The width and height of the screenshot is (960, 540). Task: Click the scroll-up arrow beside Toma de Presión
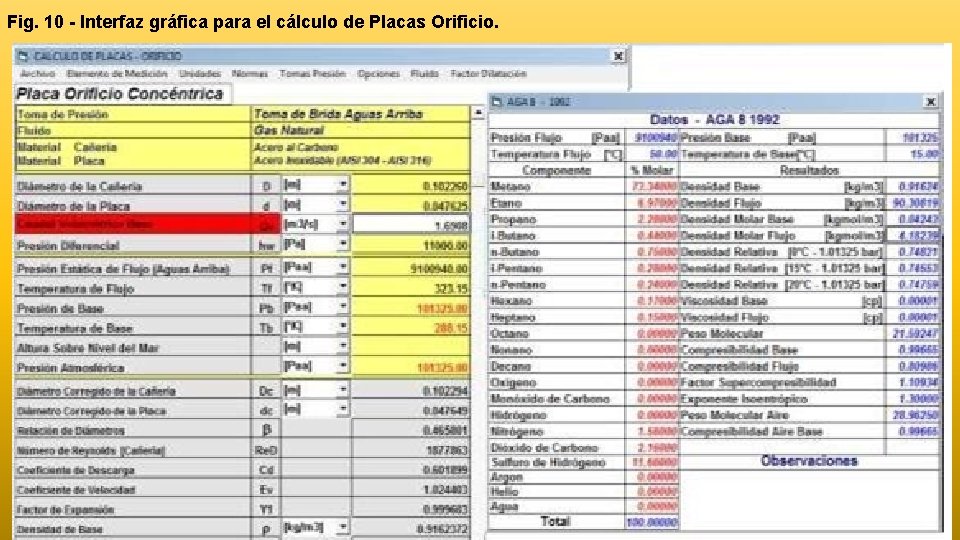click(478, 113)
